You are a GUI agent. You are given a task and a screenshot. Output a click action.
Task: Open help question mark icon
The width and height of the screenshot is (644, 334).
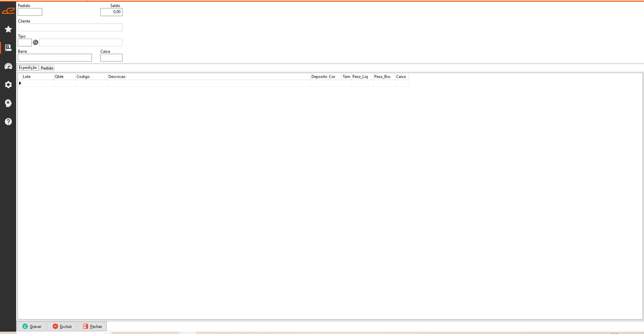(8, 122)
